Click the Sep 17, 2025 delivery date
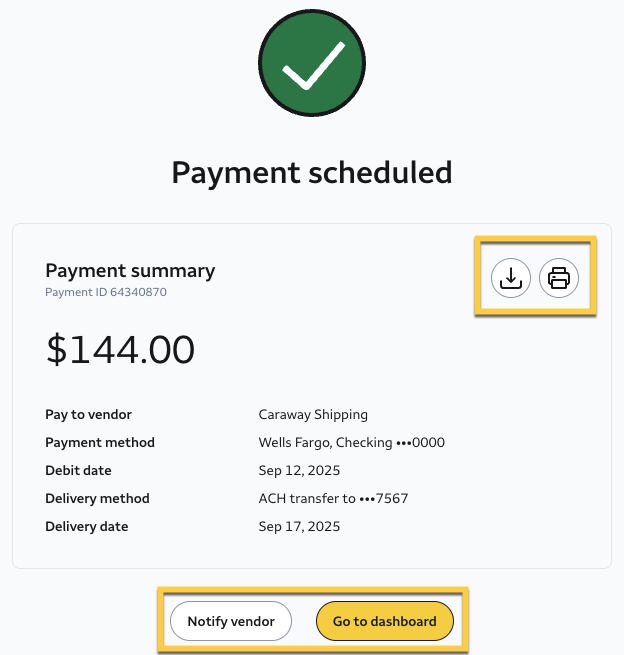 tap(299, 526)
